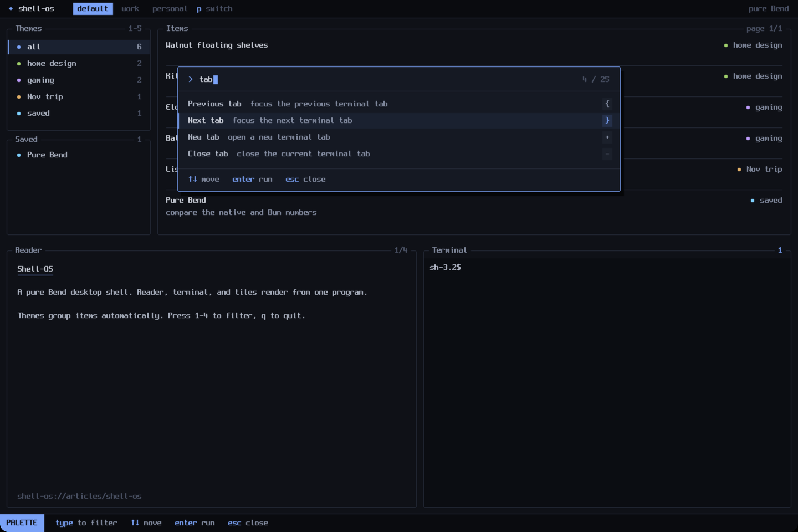The width and height of the screenshot is (798, 532).
Task: Click the + shortcut key badge
Action: (607, 137)
